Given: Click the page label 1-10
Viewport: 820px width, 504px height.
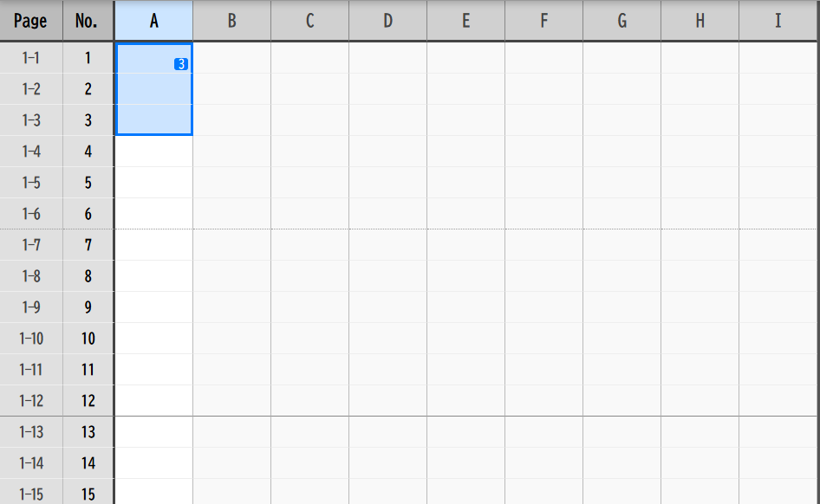Looking at the screenshot, I should pyautogui.click(x=30, y=339).
